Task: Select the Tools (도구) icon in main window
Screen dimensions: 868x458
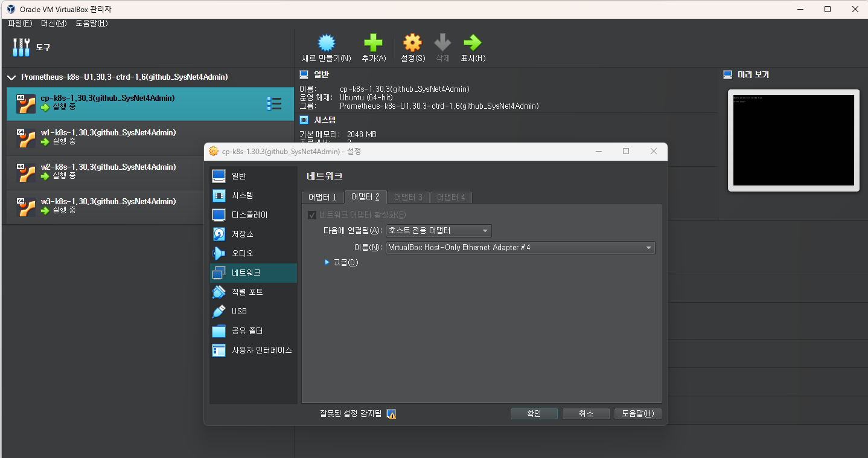Action: (x=21, y=47)
